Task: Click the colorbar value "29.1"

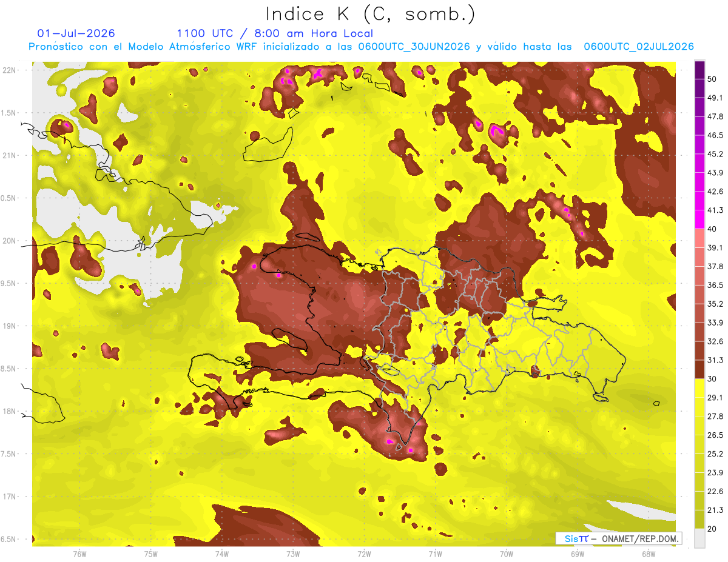Action: tap(715, 398)
